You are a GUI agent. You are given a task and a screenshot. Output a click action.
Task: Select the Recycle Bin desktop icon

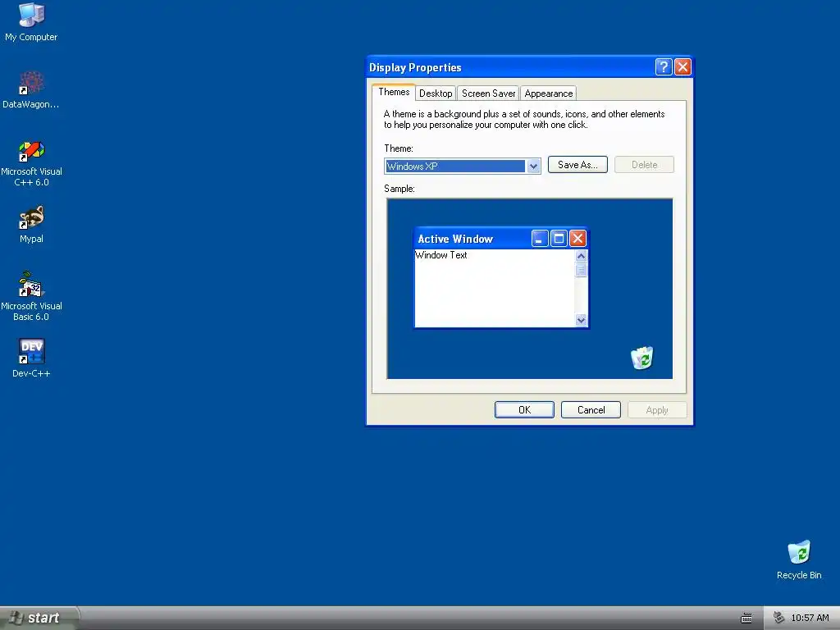[799, 559]
